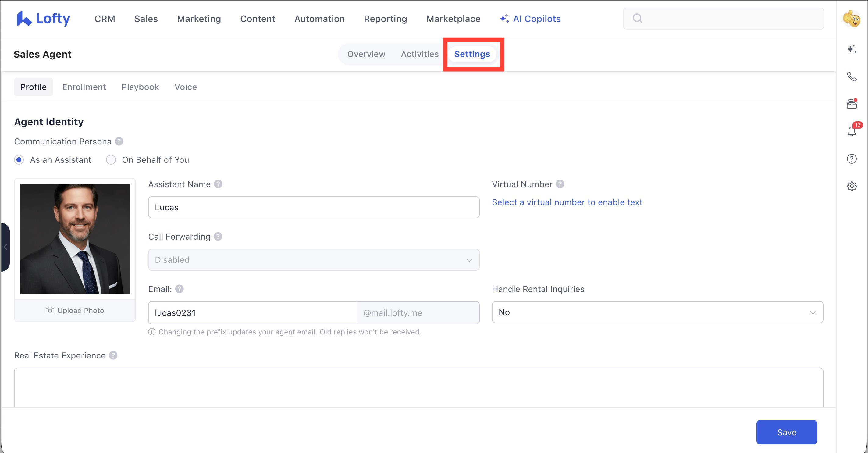Open the phone dialer icon
This screenshot has height=453, width=868.
(852, 77)
